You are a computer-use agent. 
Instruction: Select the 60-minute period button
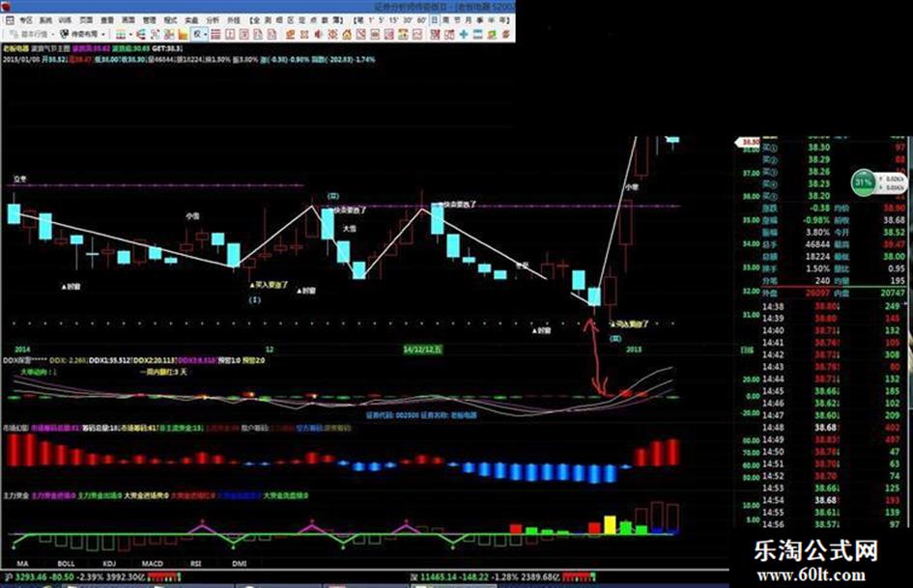(421, 20)
